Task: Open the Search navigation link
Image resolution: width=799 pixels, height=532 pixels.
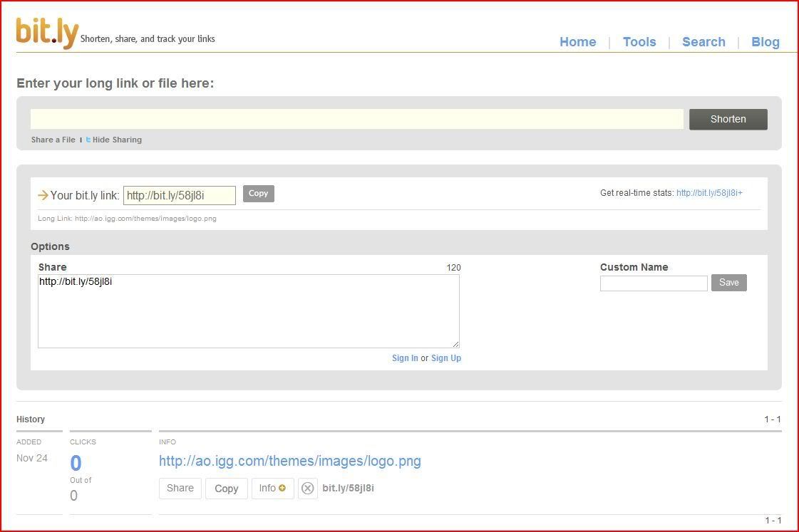Action: point(703,42)
